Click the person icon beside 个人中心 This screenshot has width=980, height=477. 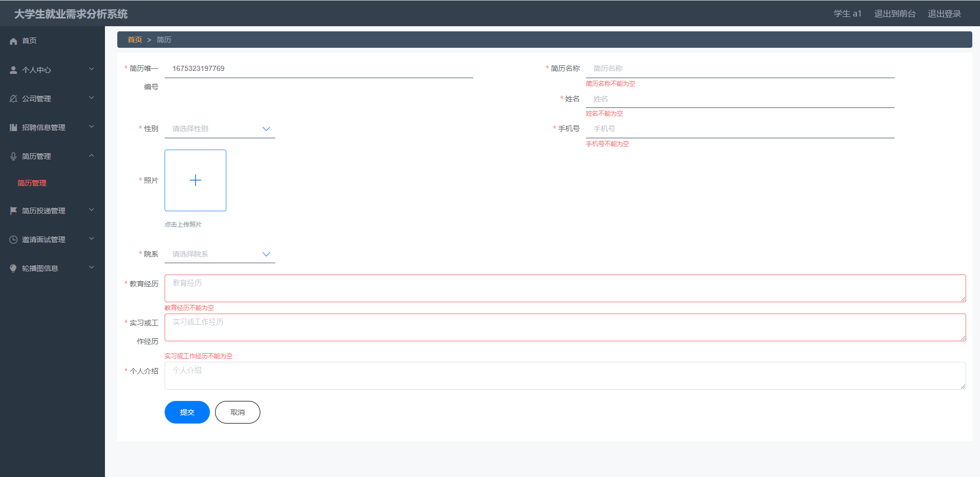[x=13, y=70]
